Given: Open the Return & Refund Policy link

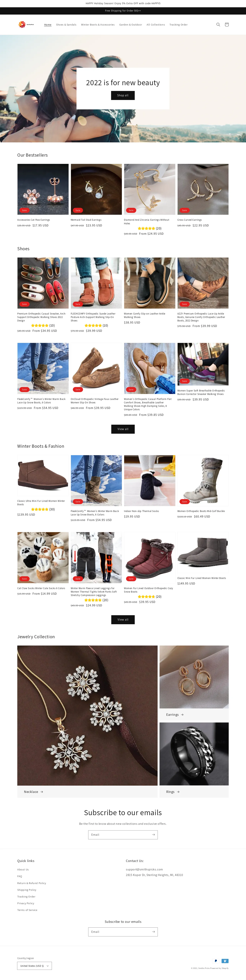Looking at the screenshot, I should pyautogui.click(x=32, y=883).
